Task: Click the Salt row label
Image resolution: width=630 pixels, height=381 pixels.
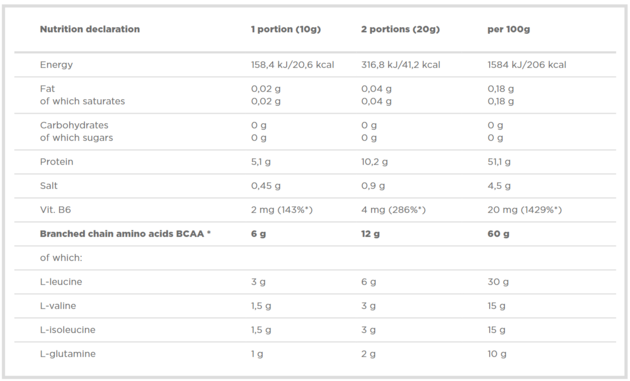Action: [49, 186]
